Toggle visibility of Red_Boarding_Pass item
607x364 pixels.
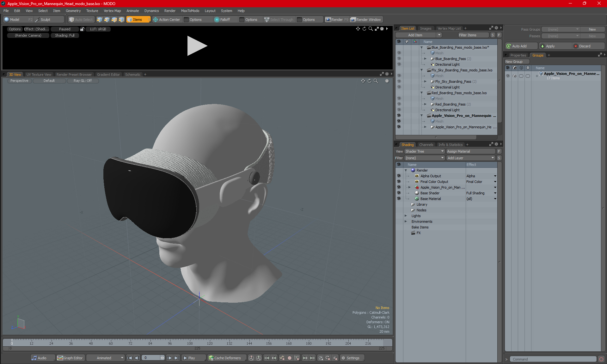click(398, 104)
